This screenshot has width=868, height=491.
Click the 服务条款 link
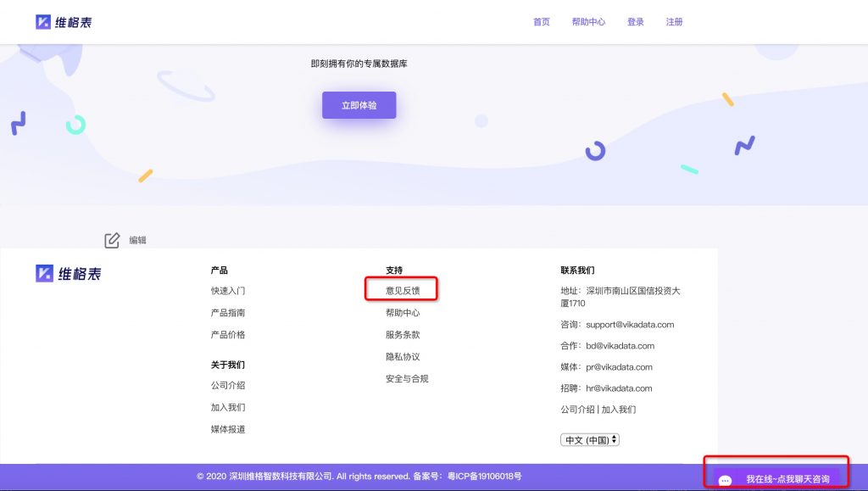click(403, 335)
